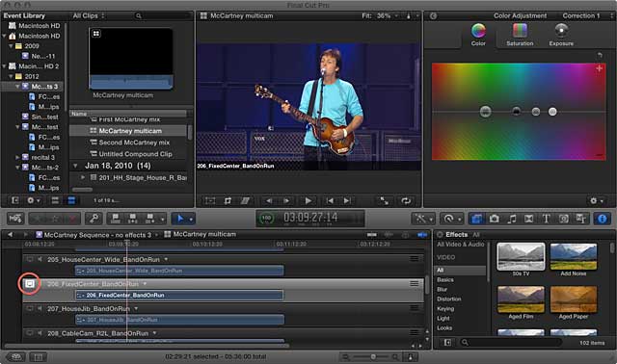Viewport: 617px width, 364px height.
Task: Switch to the Saturation pane
Action: click(520, 35)
